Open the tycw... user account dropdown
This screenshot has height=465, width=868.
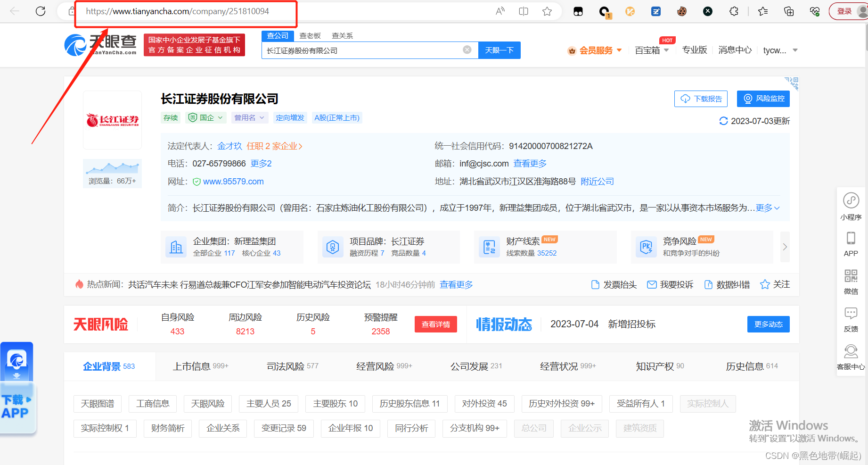780,50
